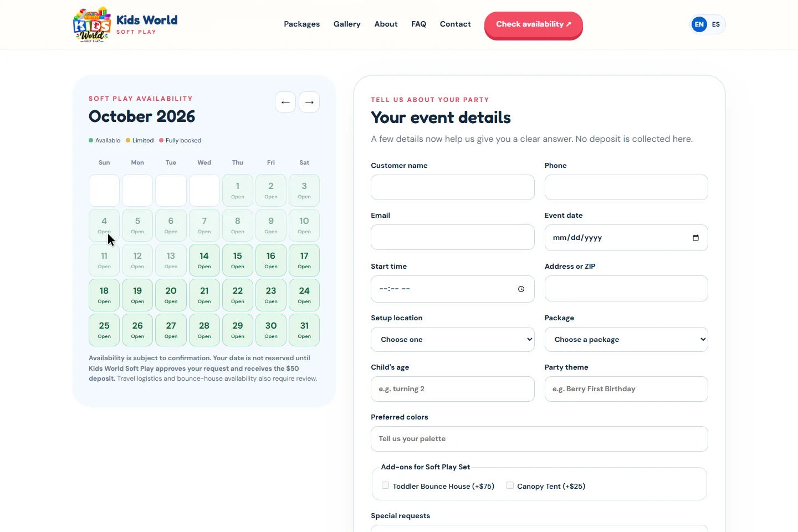Select October 14 on the calendar
Screen dimensions: 798x532
pos(204,260)
